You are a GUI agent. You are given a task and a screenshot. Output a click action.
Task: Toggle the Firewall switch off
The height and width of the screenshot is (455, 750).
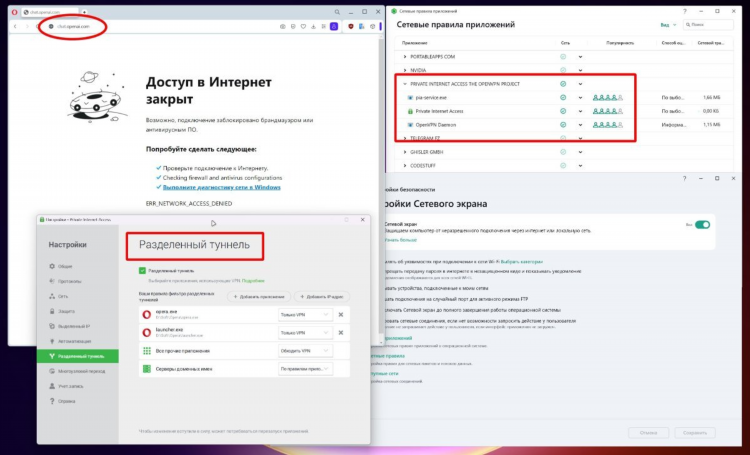pos(702,224)
